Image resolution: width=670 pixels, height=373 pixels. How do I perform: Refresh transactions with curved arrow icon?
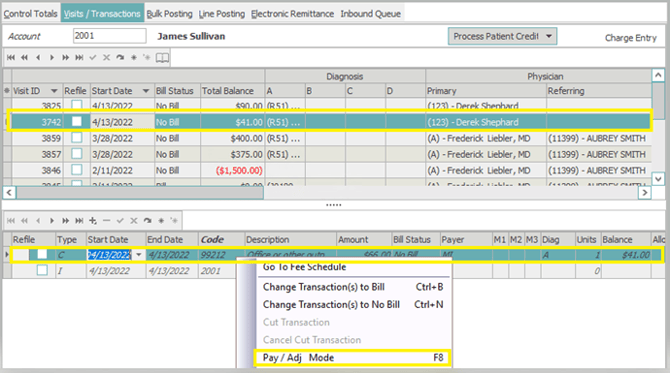click(x=147, y=220)
